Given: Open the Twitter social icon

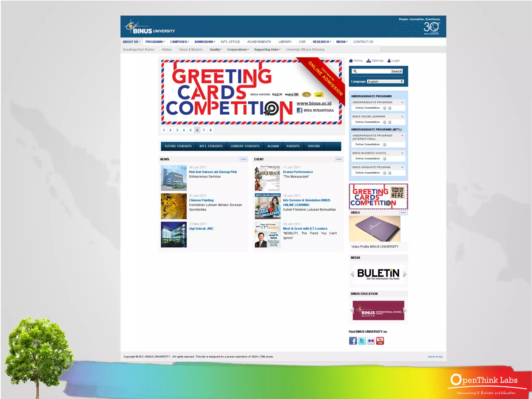Looking at the screenshot, I should tap(362, 341).
